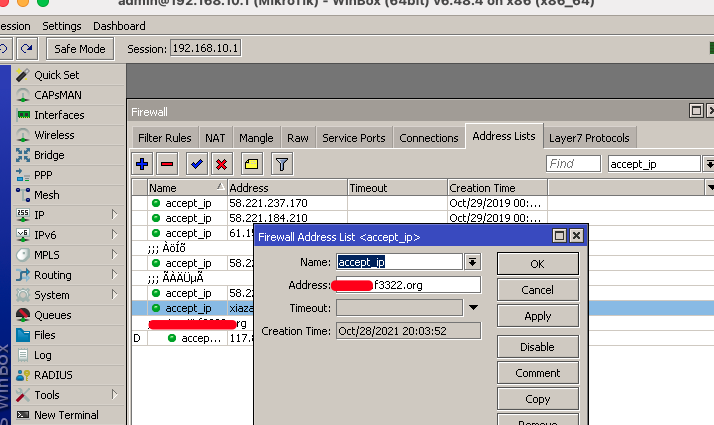Expand the Routing submenu arrow
Viewport: 714px width, 425px height.
click(115, 275)
